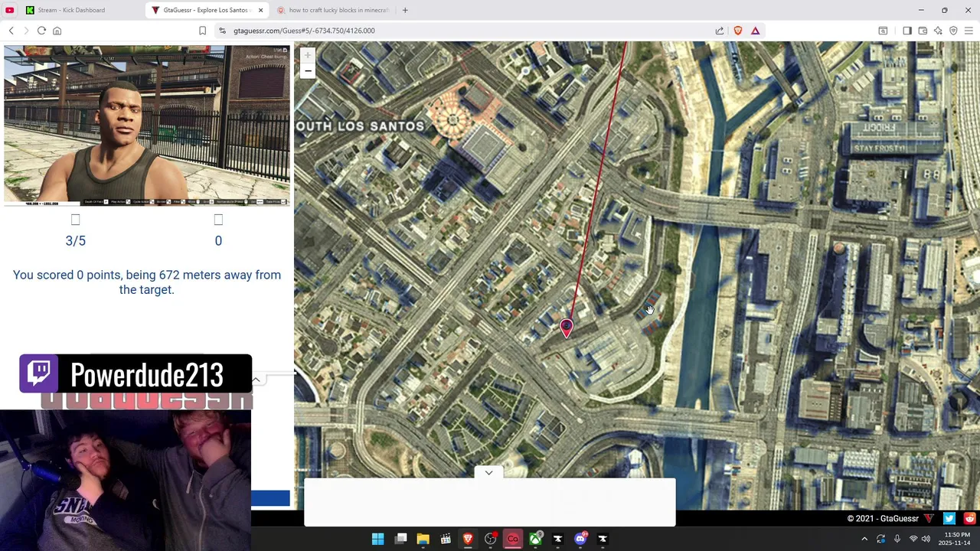
Task: Show hidden system tray icons
Action: click(864, 539)
